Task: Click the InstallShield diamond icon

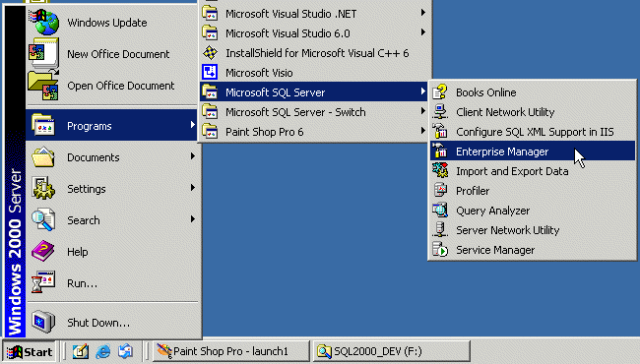Action: [210, 52]
